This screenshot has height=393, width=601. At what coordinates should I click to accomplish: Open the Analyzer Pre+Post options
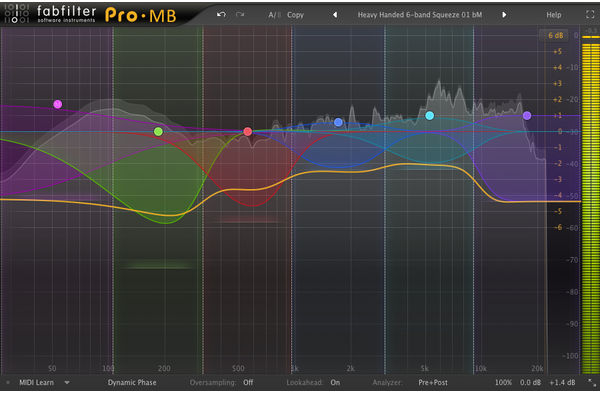click(x=433, y=382)
